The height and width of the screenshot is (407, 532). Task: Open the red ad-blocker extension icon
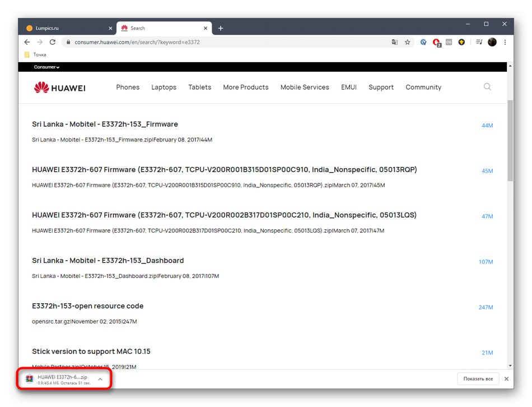click(436, 43)
